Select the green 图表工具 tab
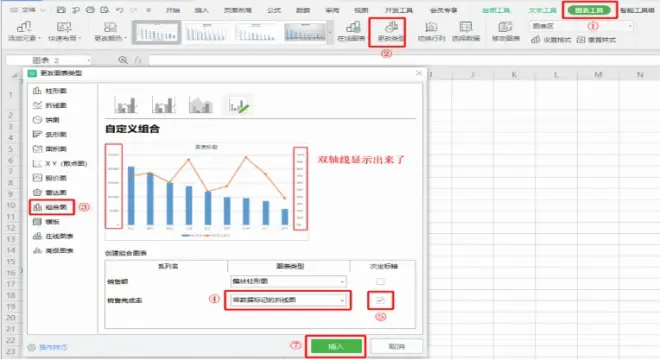 coord(589,10)
